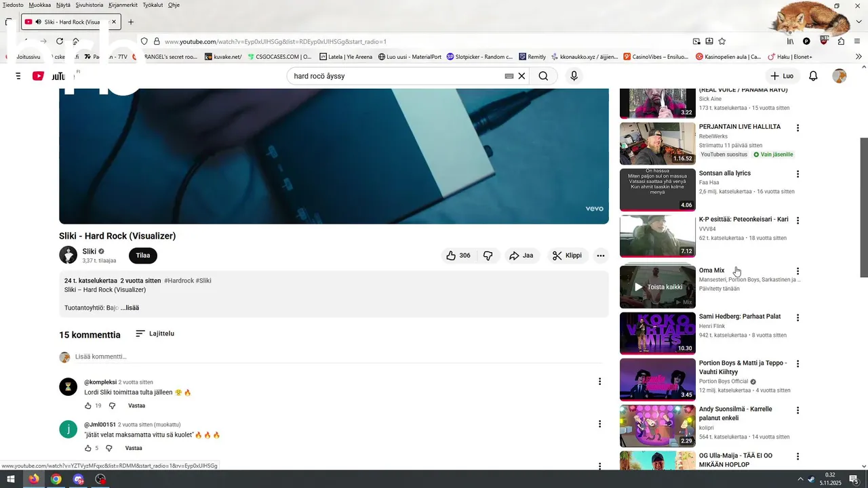Play Sontsan alla lyrics thumbnail
Viewport: 868px width, 488px height.
point(658,190)
